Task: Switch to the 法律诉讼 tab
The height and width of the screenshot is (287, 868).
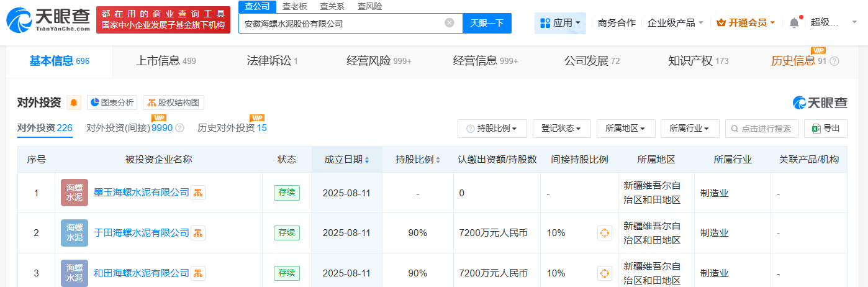Action: pyautogui.click(x=272, y=61)
